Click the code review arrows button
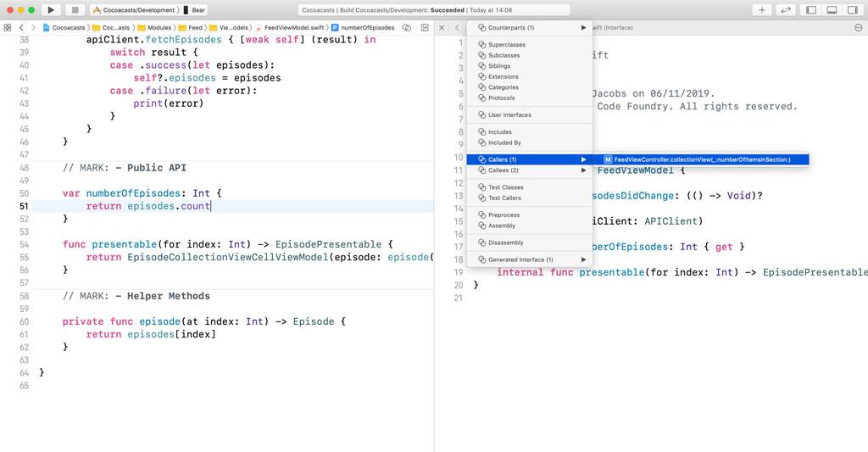Screen dimensions: 868x452 pyautogui.click(x=786, y=10)
